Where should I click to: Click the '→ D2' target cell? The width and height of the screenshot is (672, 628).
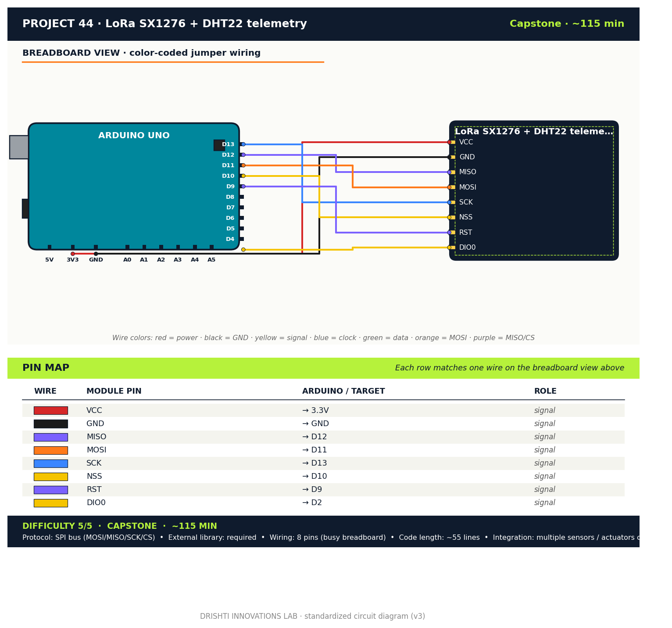coord(312,502)
